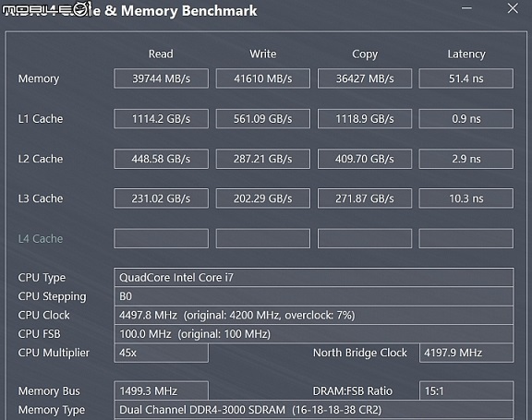Select the Memory Write value 41610 MB/s
The image size is (532, 420).
(263, 78)
